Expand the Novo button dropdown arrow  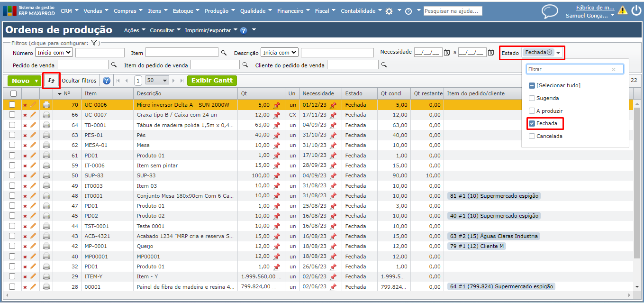(x=36, y=81)
